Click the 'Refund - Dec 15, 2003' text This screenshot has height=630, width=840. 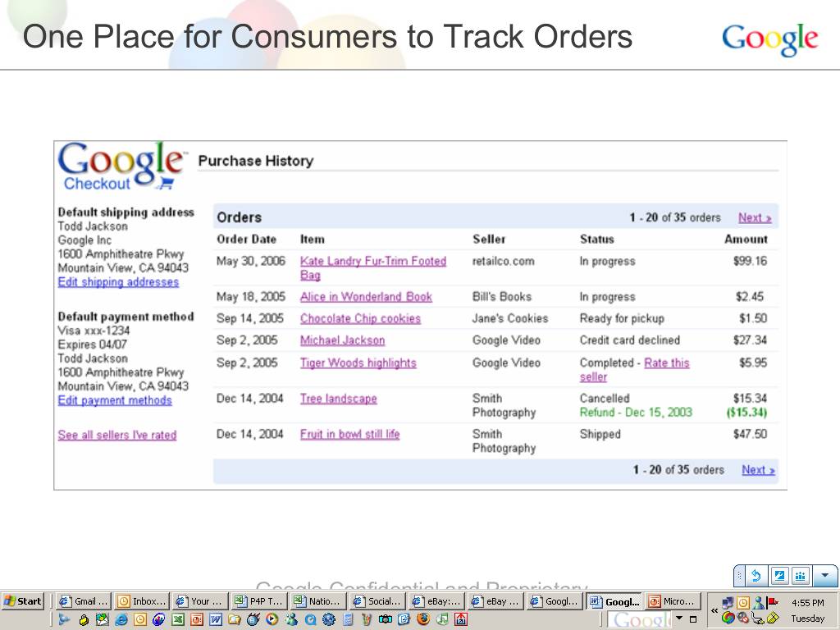click(636, 412)
